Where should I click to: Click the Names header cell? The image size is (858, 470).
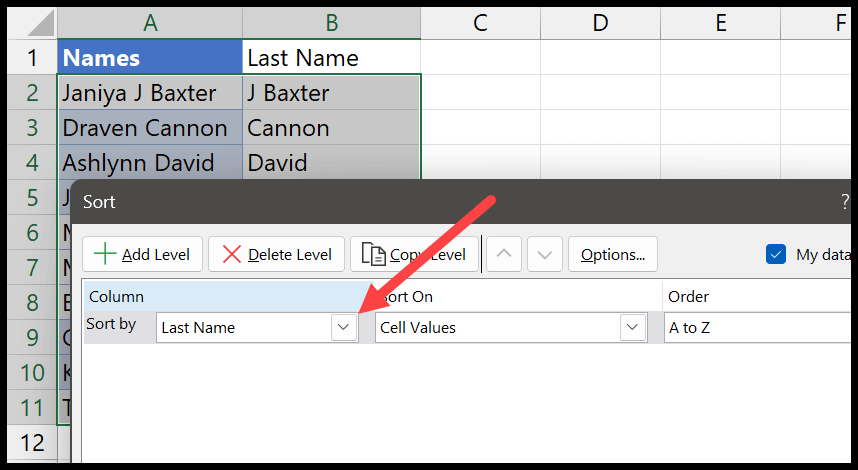(x=150, y=57)
